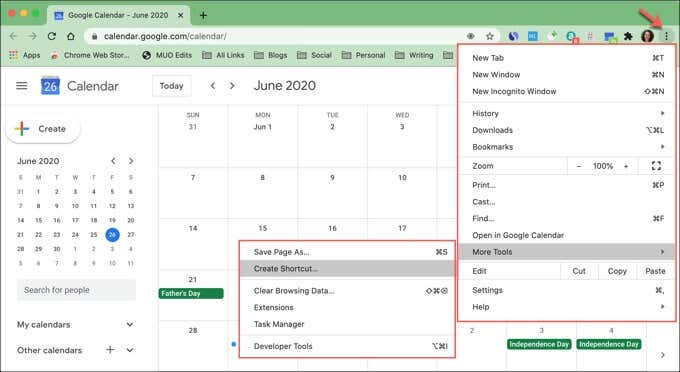Open the Social bookmark folder
This screenshot has height=372, width=680.
click(x=314, y=55)
